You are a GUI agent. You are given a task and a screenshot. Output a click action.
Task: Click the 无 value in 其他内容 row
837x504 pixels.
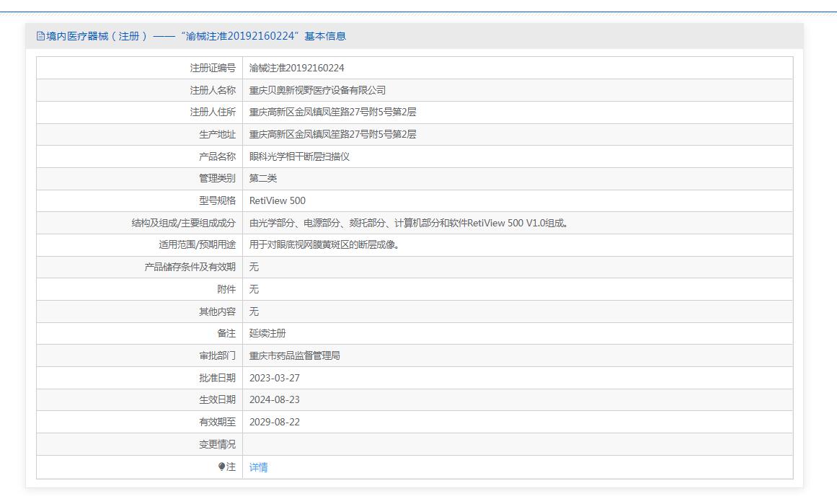click(x=254, y=311)
